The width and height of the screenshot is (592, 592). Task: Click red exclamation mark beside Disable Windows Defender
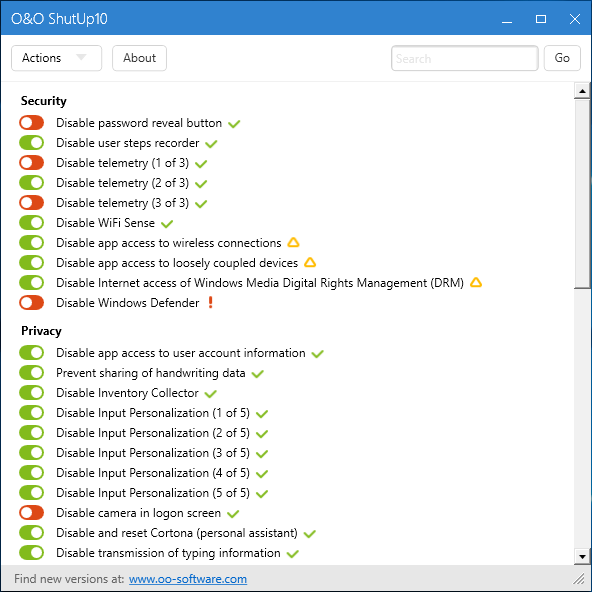[211, 302]
